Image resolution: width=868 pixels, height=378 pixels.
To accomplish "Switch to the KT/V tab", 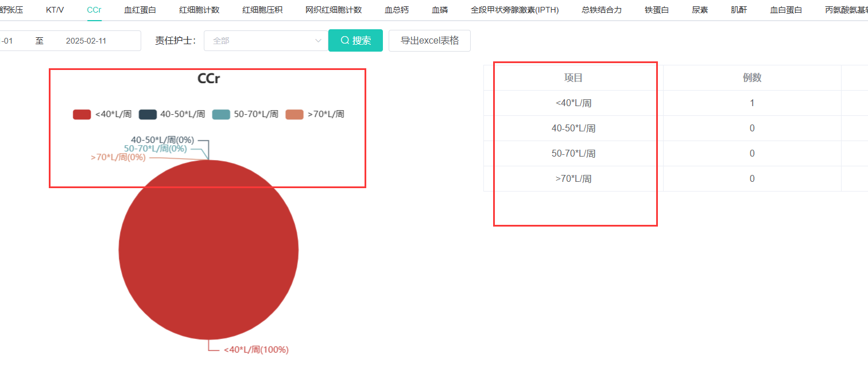I will 55,10.
